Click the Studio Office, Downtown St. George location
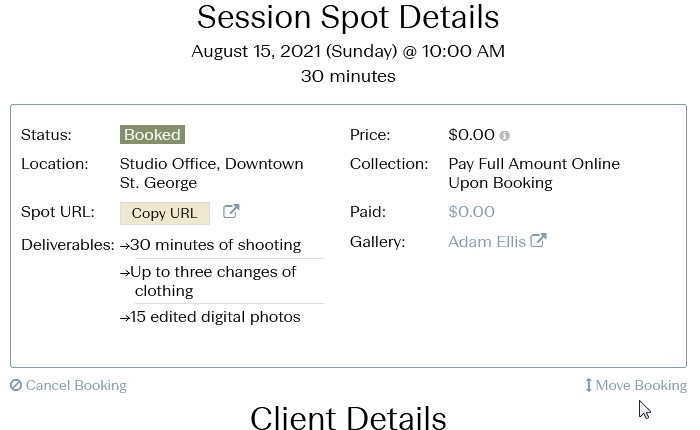This screenshot has height=430, width=700. pyautogui.click(x=212, y=173)
